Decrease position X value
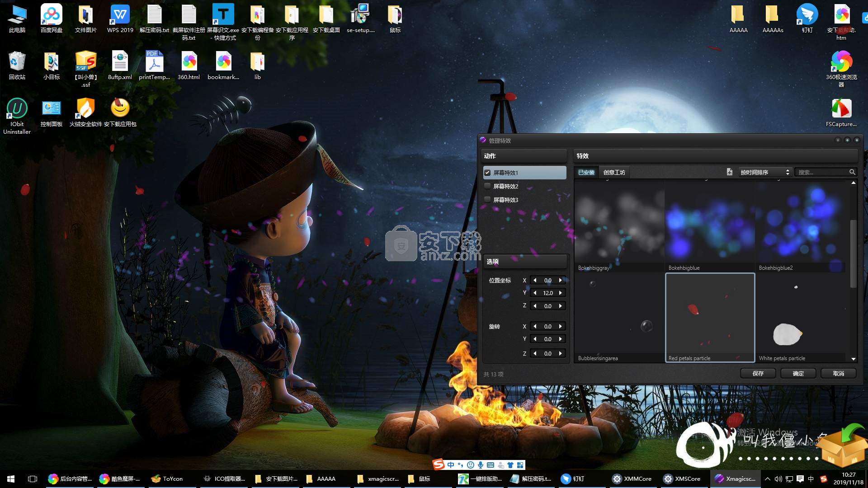 pyautogui.click(x=535, y=281)
